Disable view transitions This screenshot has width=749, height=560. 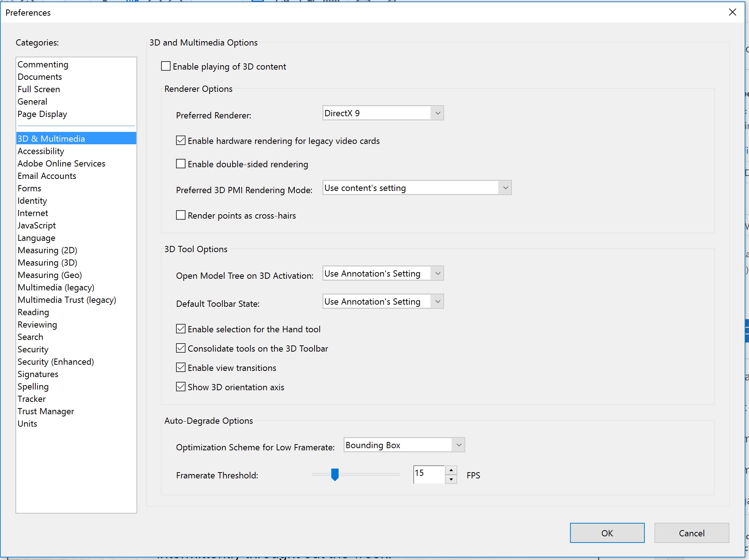[181, 367]
